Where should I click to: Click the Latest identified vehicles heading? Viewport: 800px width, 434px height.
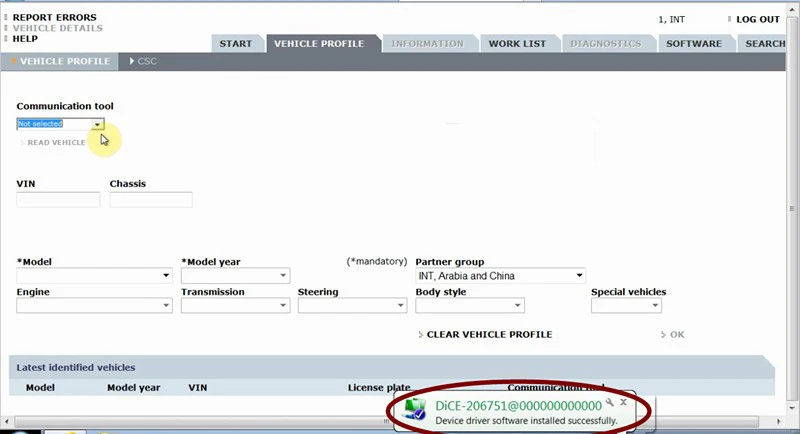pos(76,367)
